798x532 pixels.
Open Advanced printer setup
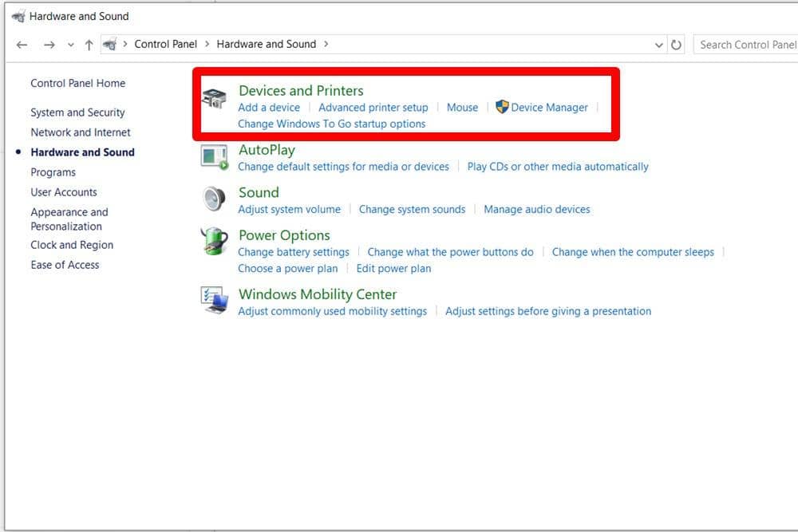tap(373, 107)
